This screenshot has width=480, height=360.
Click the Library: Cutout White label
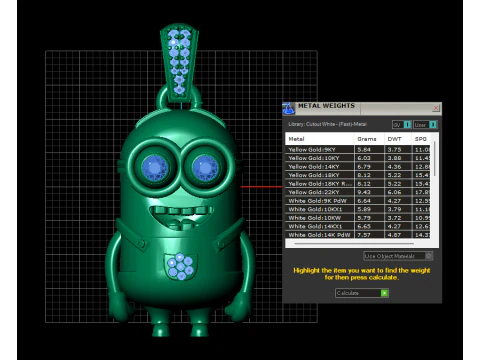click(x=327, y=124)
